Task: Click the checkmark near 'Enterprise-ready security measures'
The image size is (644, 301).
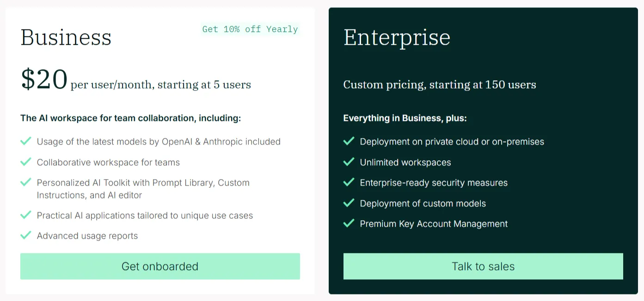Action: (x=349, y=182)
